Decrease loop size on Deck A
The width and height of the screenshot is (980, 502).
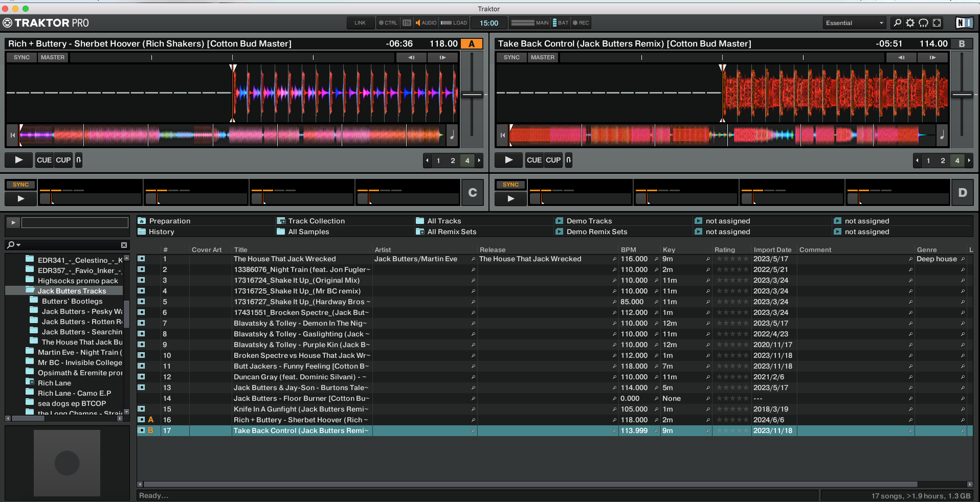point(427,161)
